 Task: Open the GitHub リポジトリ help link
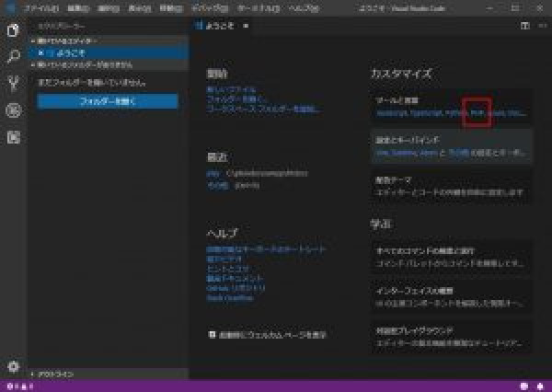point(236,288)
